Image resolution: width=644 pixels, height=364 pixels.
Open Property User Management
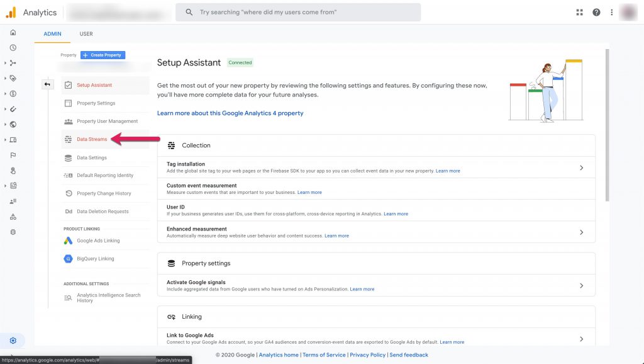pyautogui.click(x=105, y=122)
